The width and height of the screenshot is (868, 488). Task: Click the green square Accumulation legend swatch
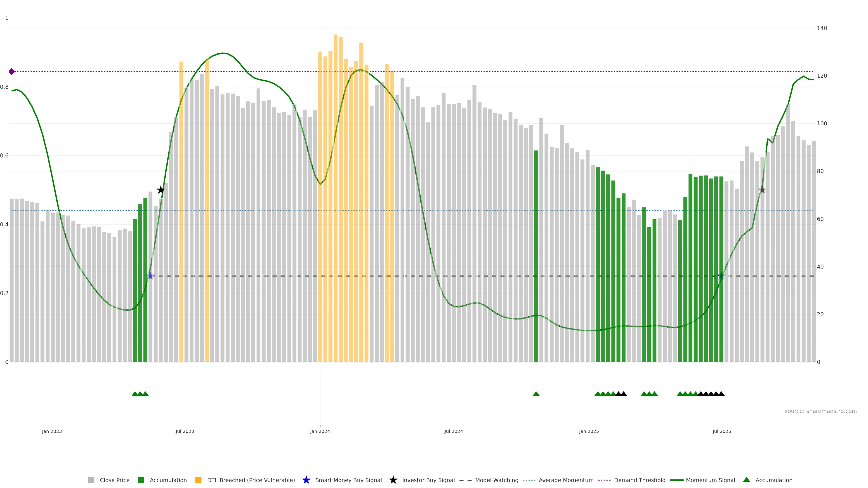pos(141,480)
